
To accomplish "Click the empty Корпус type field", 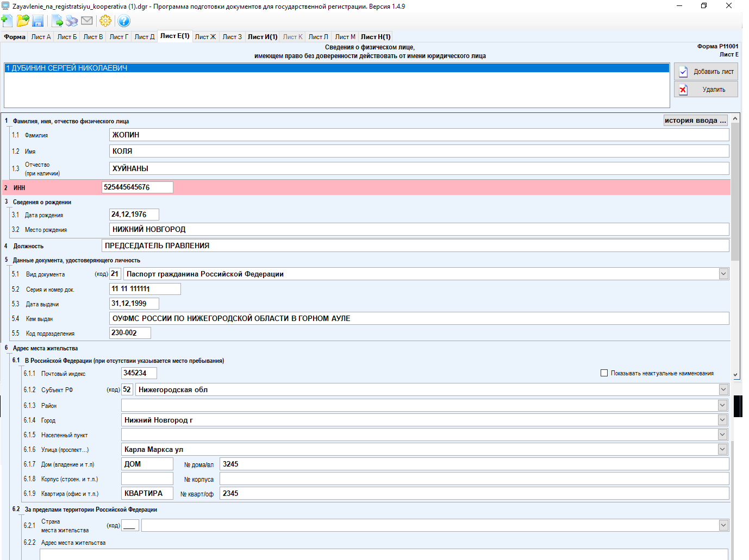I will pos(147,479).
